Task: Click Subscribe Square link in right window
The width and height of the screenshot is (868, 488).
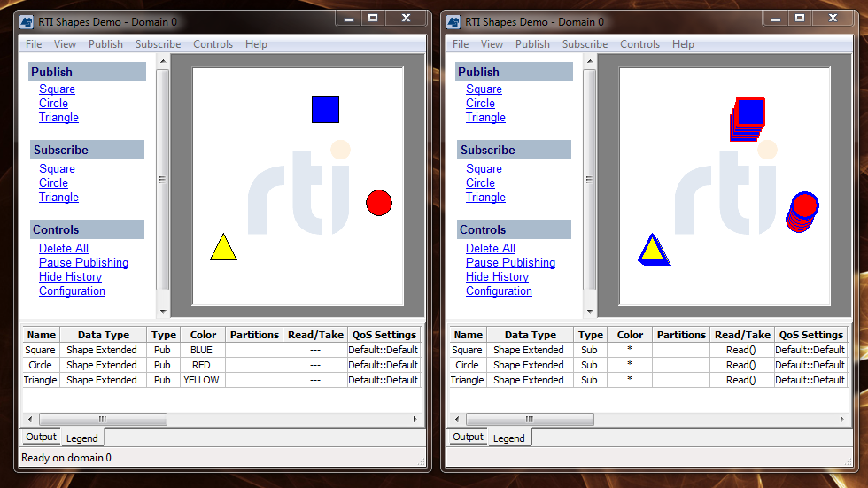Action: [x=484, y=169]
